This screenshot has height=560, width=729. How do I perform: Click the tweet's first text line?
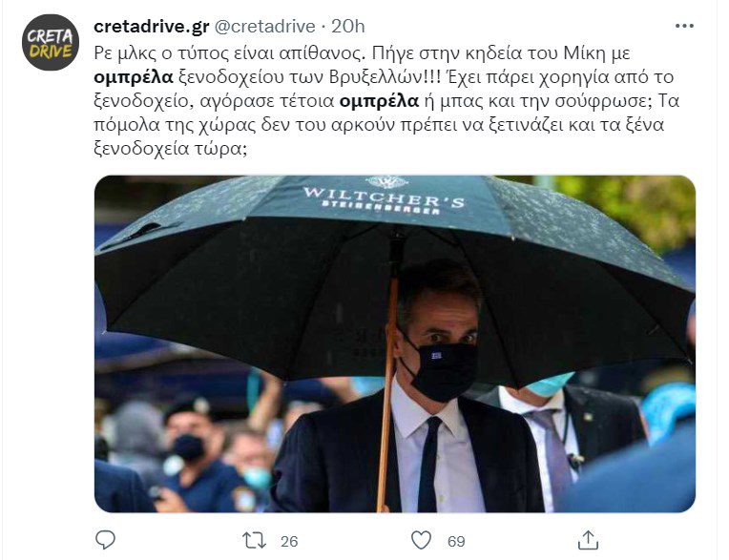click(362, 53)
